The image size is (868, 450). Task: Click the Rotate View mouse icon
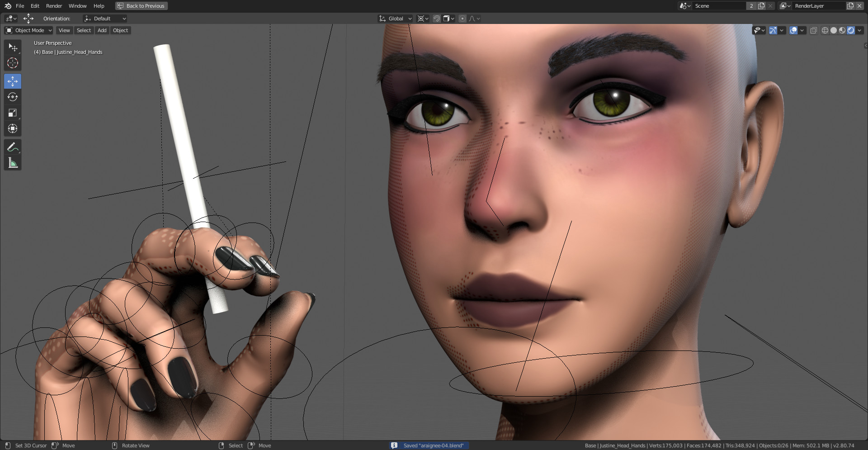click(x=114, y=445)
